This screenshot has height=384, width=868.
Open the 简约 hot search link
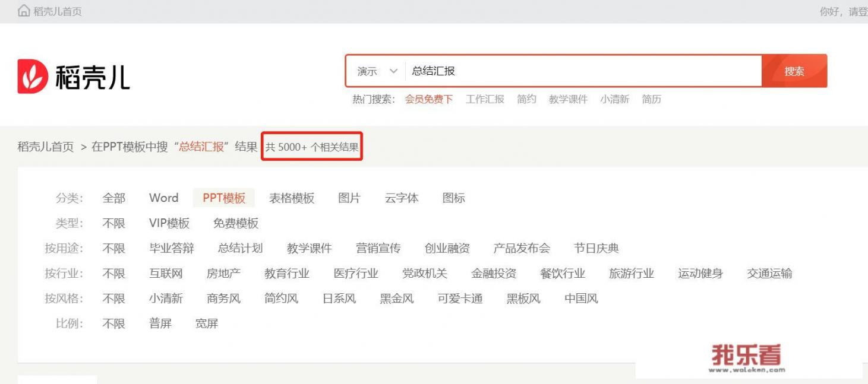(526, 99)
